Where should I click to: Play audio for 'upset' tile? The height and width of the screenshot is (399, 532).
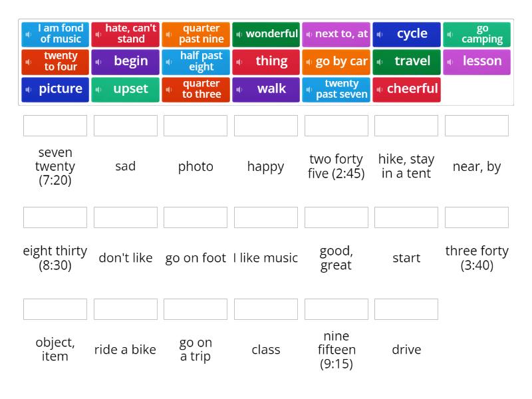(98, 90)
